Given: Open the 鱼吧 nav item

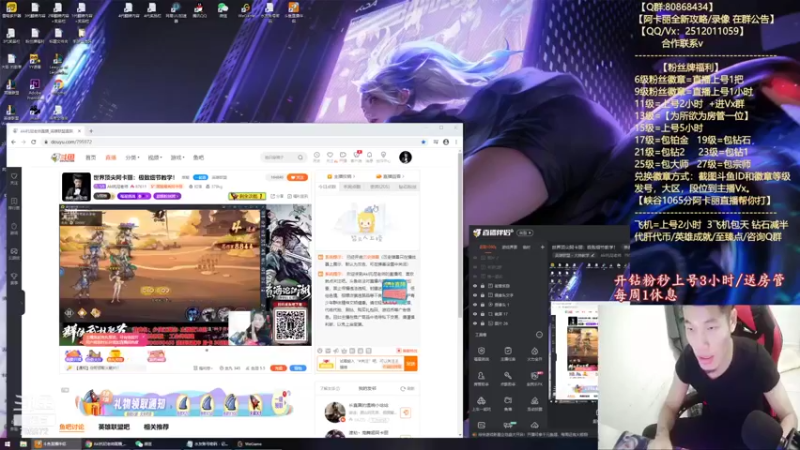Looking at the screenshot, I should [x=199, y=158].
